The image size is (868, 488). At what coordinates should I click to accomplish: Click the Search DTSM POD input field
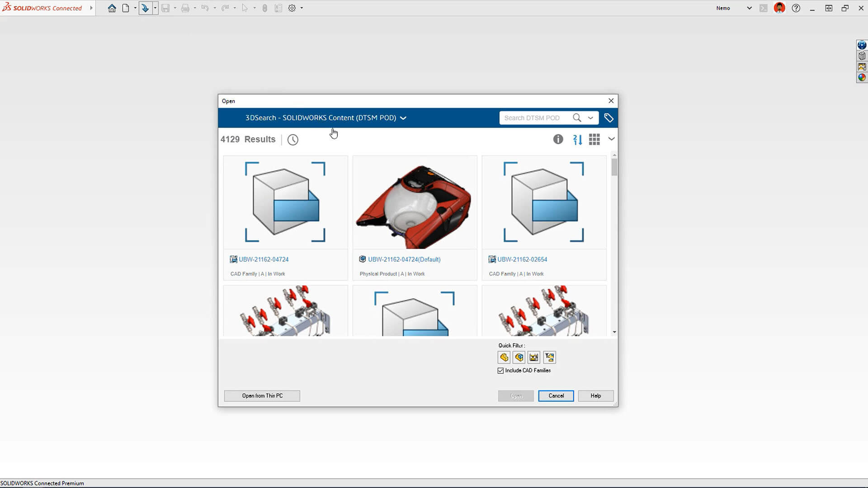pyautogui.click(x=536, y=118)
